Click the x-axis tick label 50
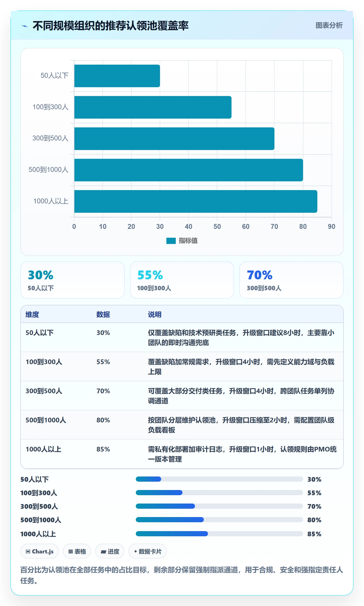 (x=217, y=227)
